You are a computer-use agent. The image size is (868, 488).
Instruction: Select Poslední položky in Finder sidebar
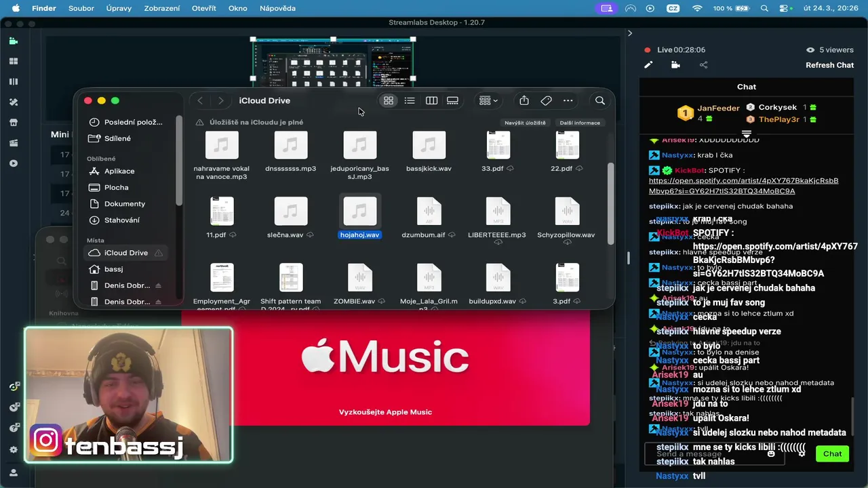pyautogui.click(x=126, y=122)
